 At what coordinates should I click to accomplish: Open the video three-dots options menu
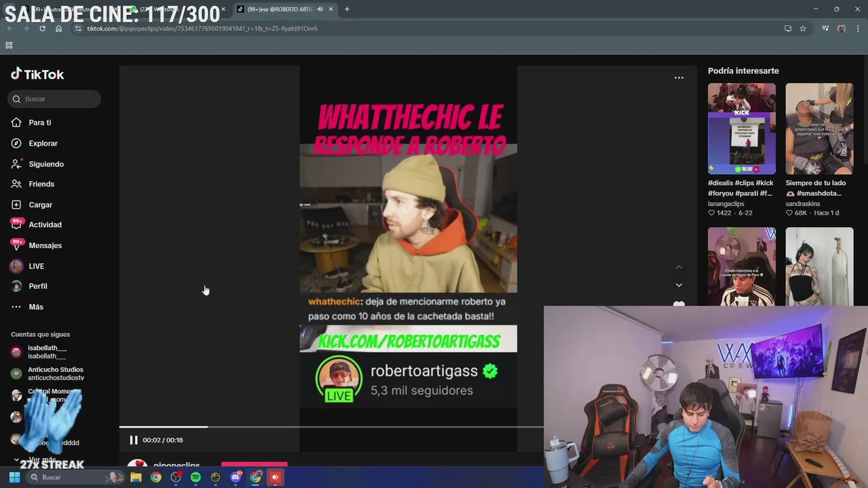click(x=679, y=78)
